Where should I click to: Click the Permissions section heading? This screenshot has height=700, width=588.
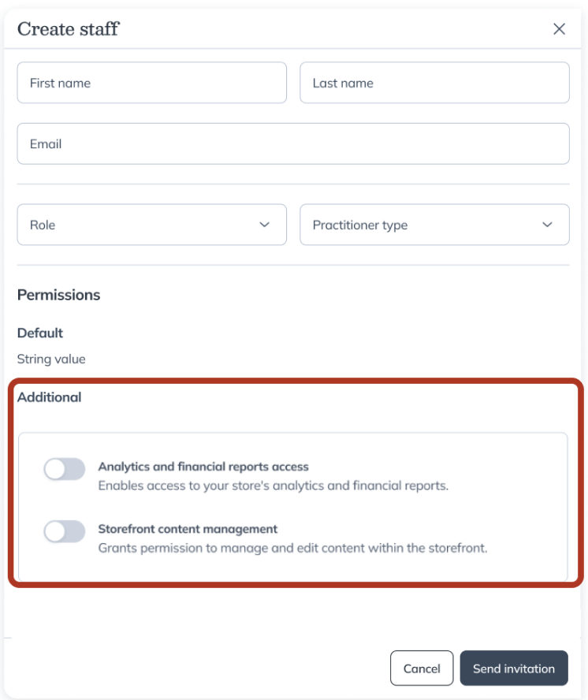coord(59,295)
